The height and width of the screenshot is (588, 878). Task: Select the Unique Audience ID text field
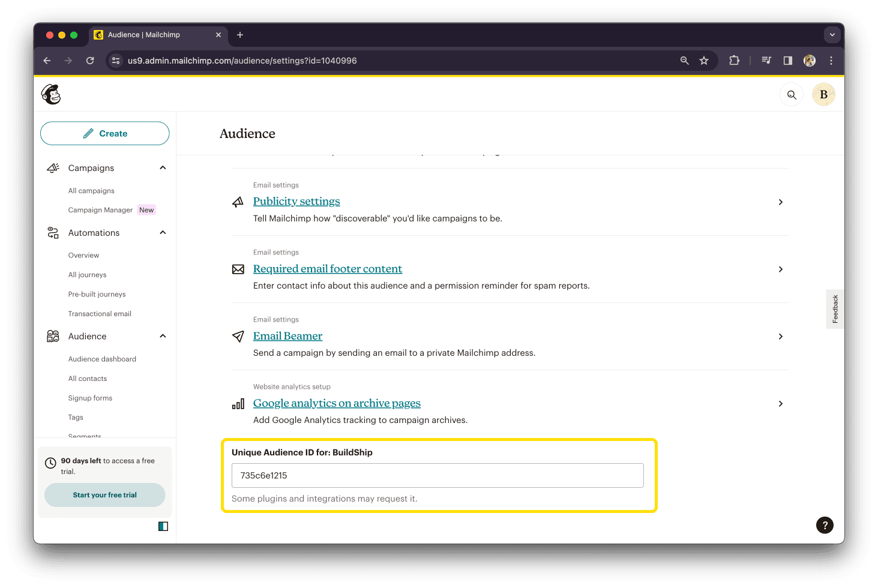click(x=437, y=475)
